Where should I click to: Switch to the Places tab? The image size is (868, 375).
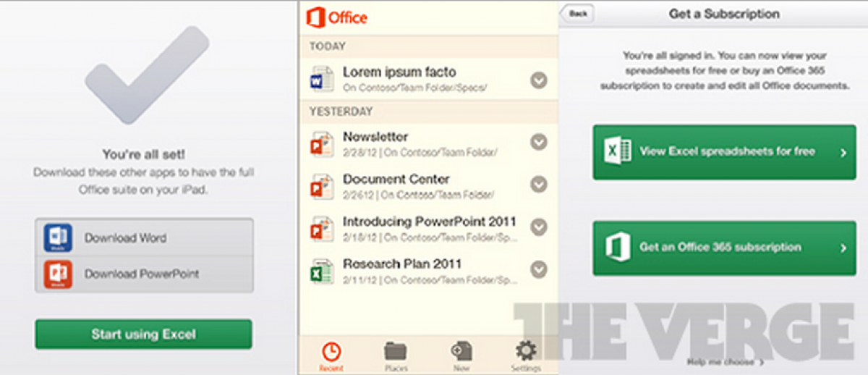396,357
